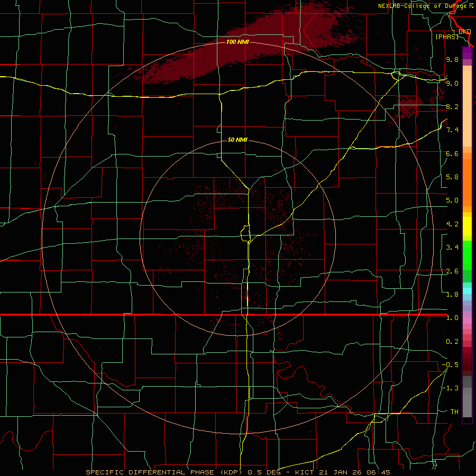Viewport: 476px width, 476px height.
Task: Click the 4.2 value on the color scale
Action: coord(452,224)
